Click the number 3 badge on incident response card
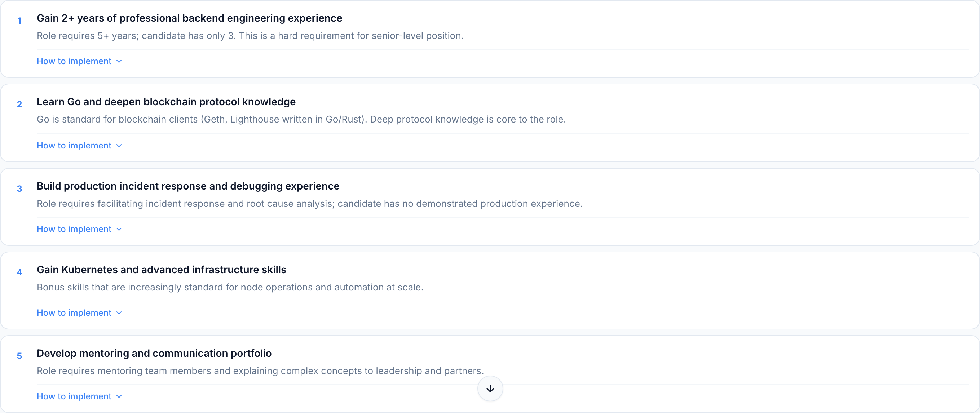Screen dimensions: 980x413 [19, 189]
